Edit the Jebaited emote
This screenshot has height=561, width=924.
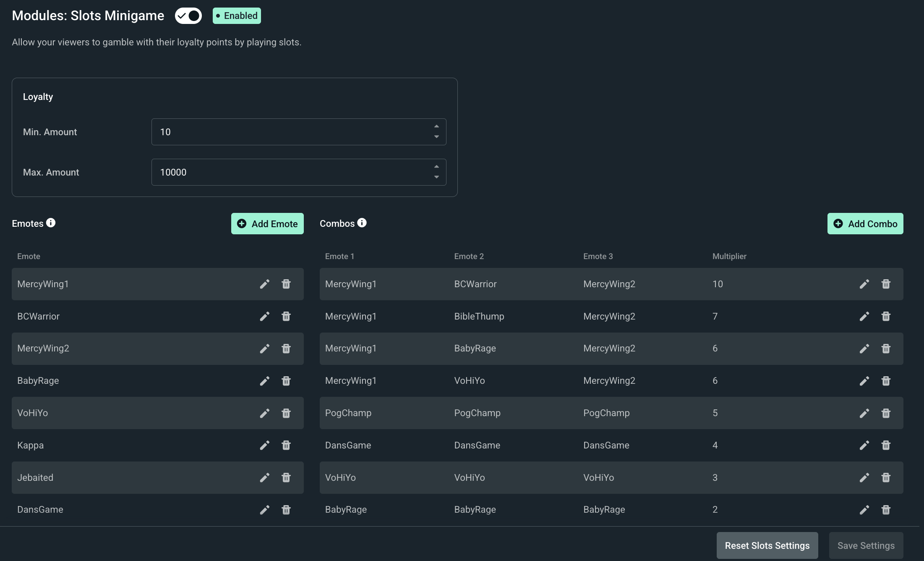[264, 477]
